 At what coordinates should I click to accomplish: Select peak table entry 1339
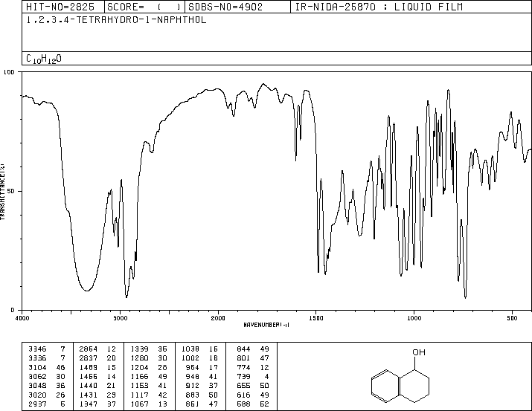tap(139, 349)
